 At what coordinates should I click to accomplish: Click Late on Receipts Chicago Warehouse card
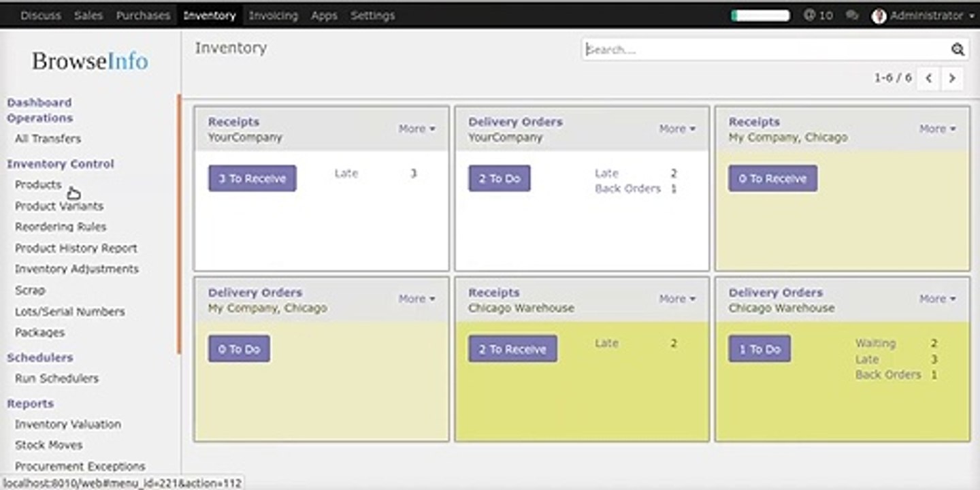(x=606, y=344)
